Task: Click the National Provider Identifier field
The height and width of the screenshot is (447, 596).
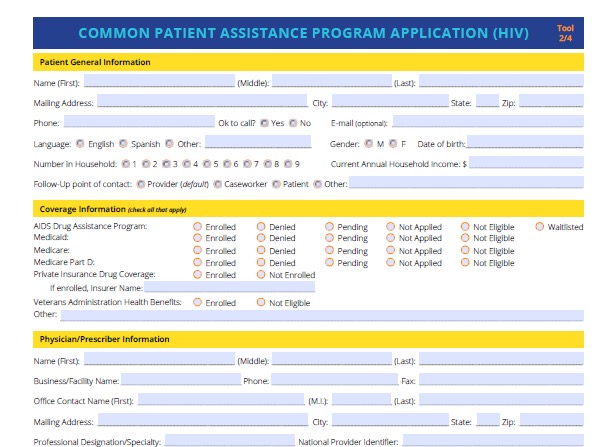Action: (493, 440)
